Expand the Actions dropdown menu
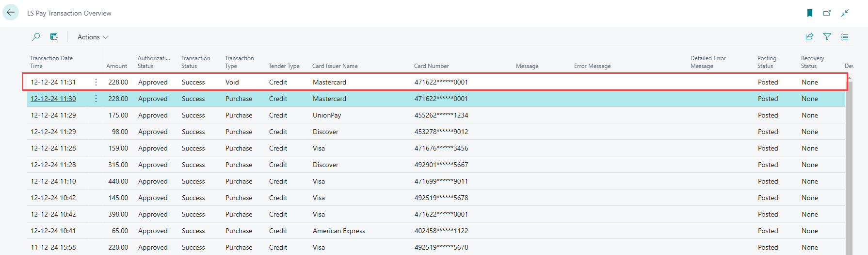 (93, 37)
